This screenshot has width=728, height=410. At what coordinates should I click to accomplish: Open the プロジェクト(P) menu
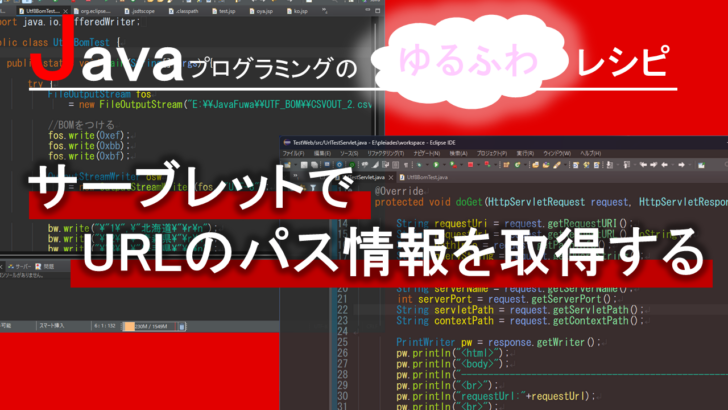click(x=492, y=153)
